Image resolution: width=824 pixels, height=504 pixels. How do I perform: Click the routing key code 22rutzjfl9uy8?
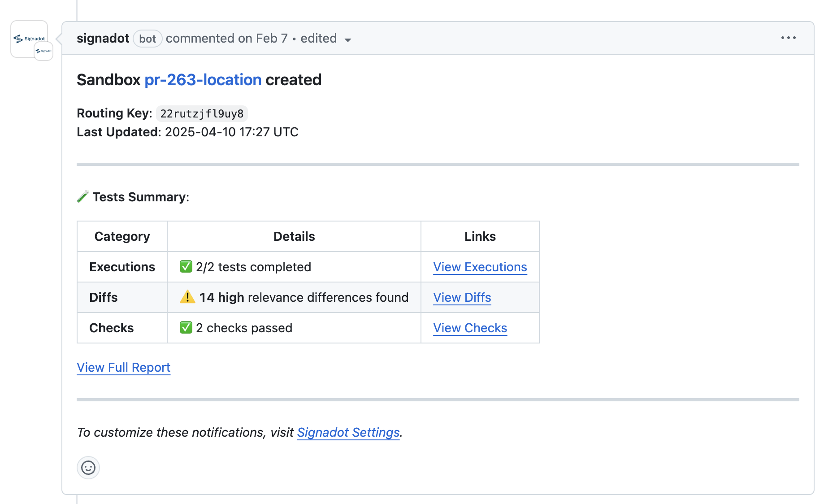click(202, 114)
